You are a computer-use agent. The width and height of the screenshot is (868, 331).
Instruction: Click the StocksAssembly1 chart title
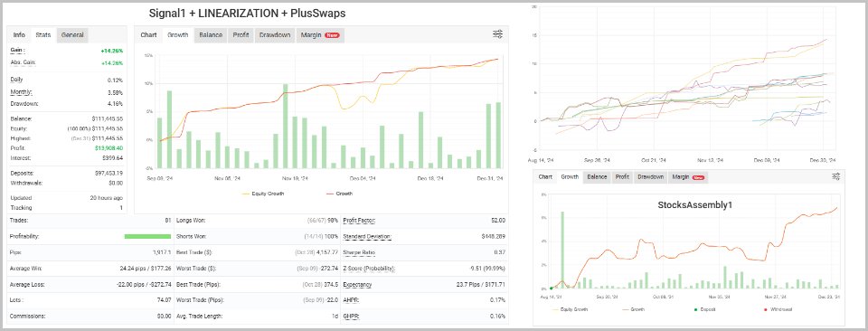[x=694, y=204]
